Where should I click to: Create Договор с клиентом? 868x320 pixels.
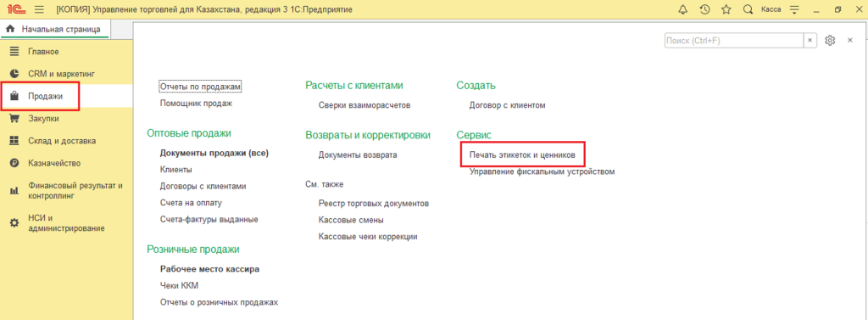coord(508,105)
